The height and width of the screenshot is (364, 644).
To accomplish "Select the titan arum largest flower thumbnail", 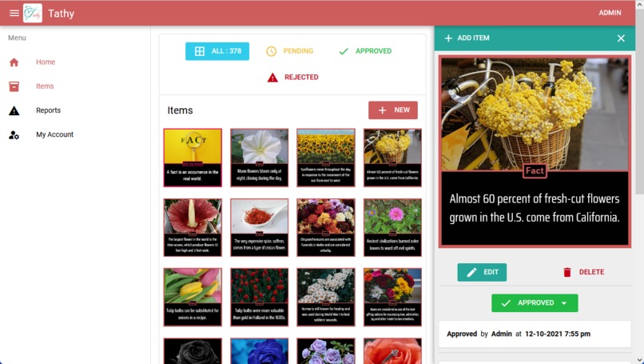I will [x=193, y=227].
